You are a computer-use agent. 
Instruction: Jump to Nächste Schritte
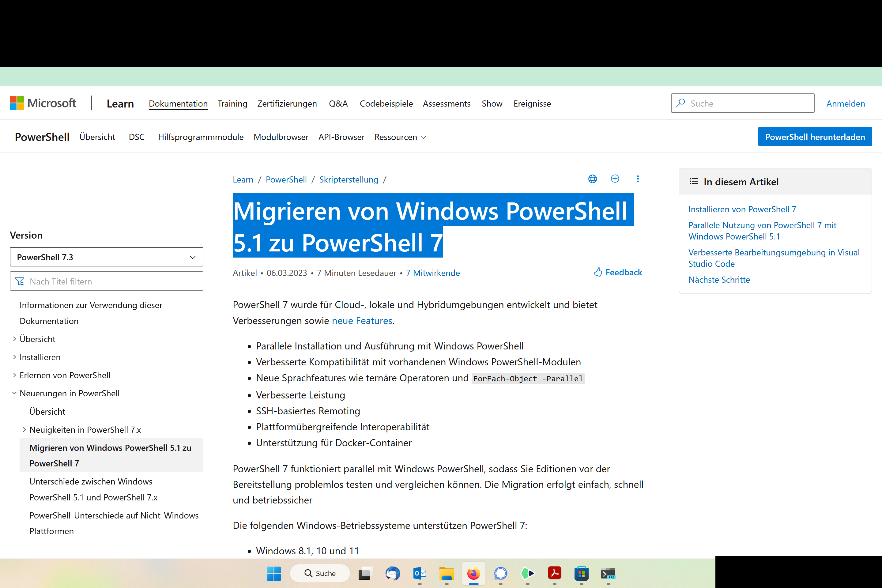click(x=719, y=280)
